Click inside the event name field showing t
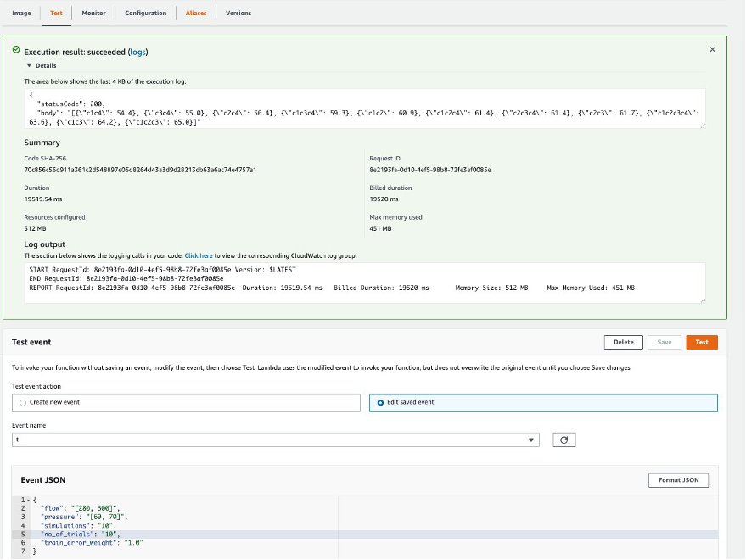The image size is (746, 560). pyautogui.click(x=255, y=440)
